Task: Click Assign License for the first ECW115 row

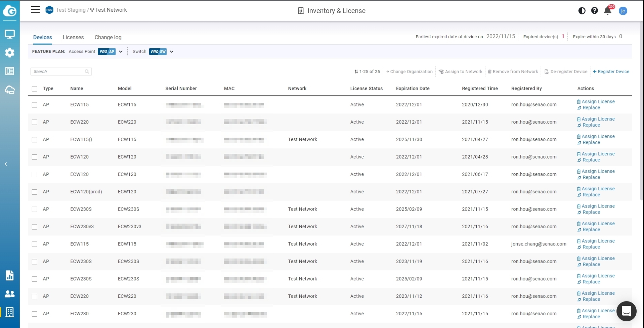Action: pos(598,102)
